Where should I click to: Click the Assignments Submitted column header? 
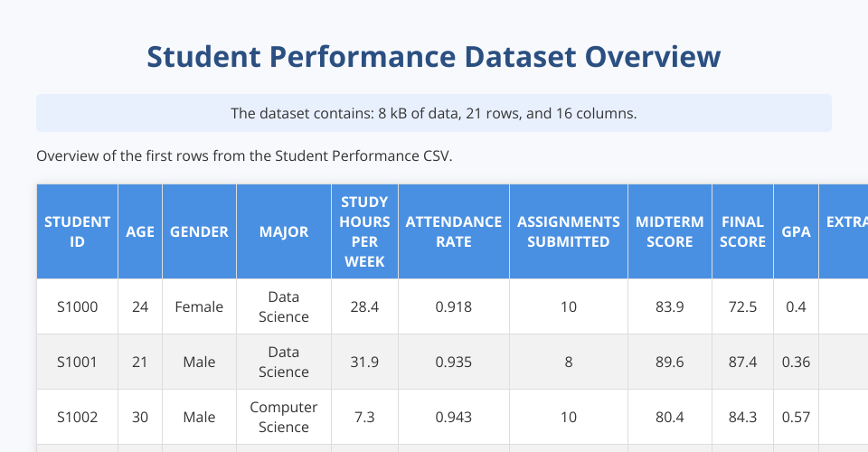point(568,231)
